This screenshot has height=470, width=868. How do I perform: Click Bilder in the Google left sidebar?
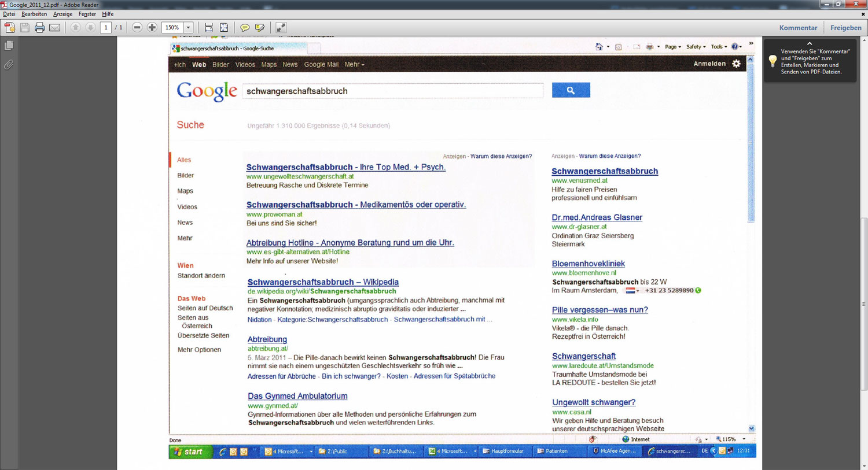pyautogui.click(x=185, y=175)
